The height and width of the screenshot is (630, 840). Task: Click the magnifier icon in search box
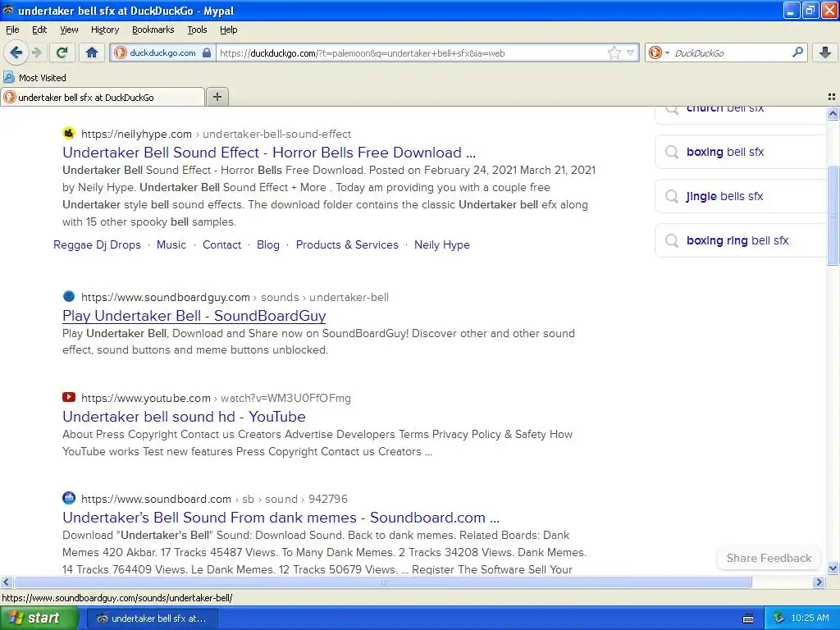[x=797, y=52]
